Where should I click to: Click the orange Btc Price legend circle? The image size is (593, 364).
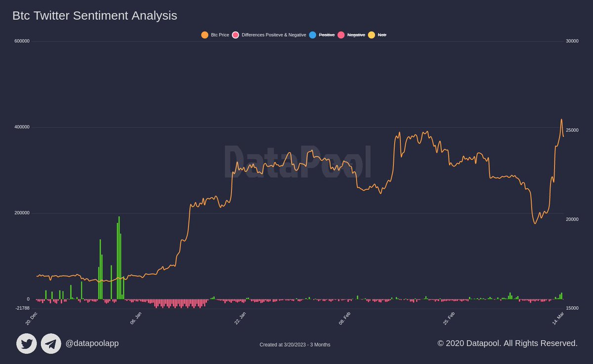tap(205, 35)
